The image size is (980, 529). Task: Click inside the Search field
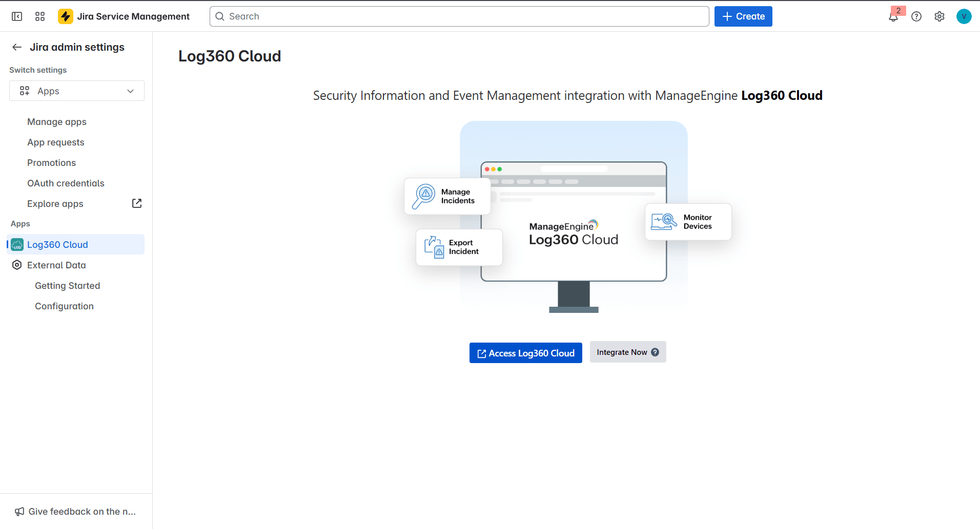[458, 16]
